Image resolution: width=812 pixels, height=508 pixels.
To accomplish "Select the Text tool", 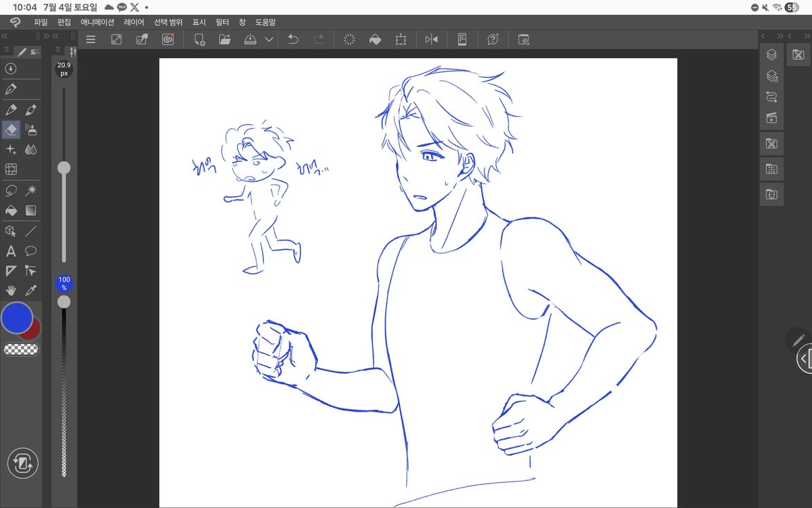I will click(x=11, y=251).
